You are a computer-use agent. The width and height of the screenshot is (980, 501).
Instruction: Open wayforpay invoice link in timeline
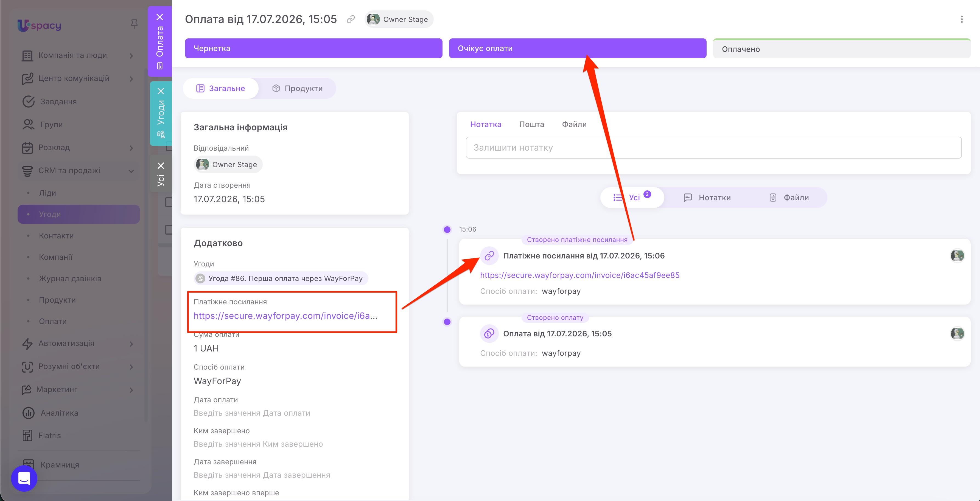(x=579, y=275)
